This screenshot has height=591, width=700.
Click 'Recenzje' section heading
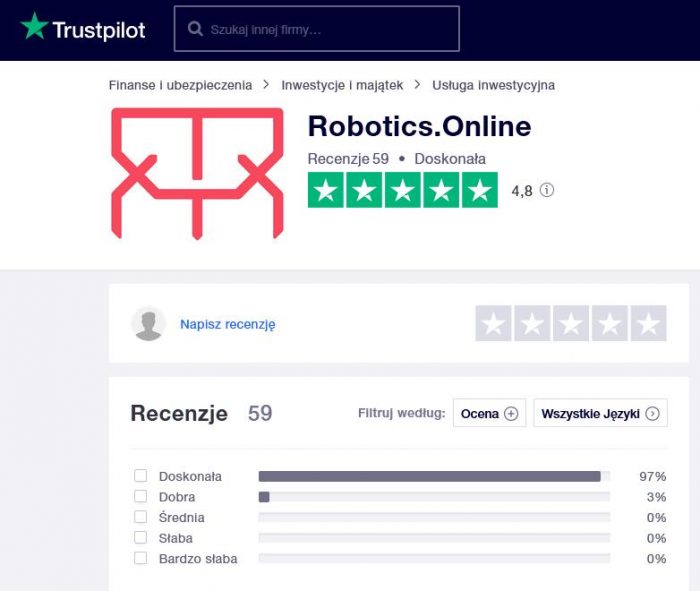coord(179,413)
